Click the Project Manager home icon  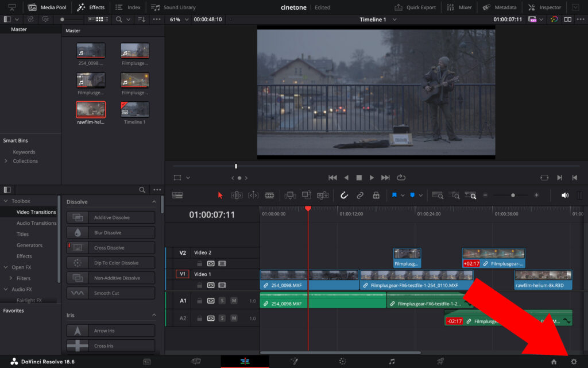coord(554,362)
